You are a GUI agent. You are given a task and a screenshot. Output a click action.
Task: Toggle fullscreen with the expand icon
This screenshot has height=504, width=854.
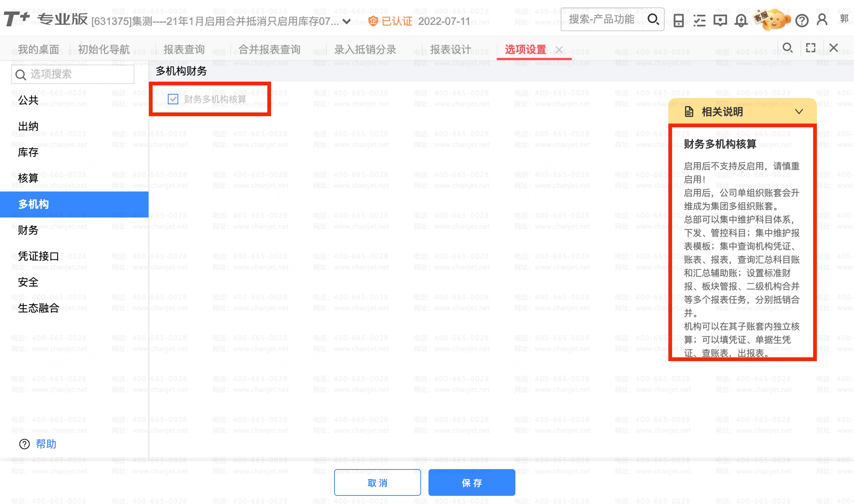pyautogui.click(x=811, y=48)
